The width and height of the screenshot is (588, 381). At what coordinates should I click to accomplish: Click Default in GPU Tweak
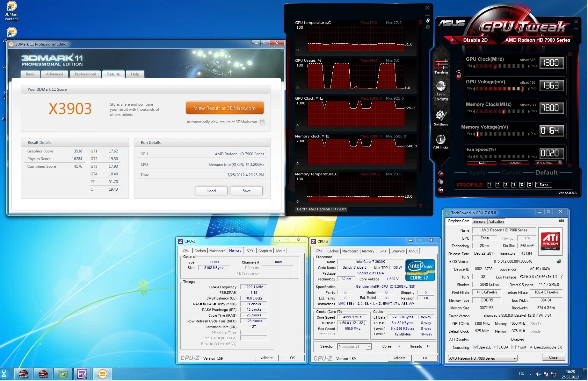click(x=547, y=173)
